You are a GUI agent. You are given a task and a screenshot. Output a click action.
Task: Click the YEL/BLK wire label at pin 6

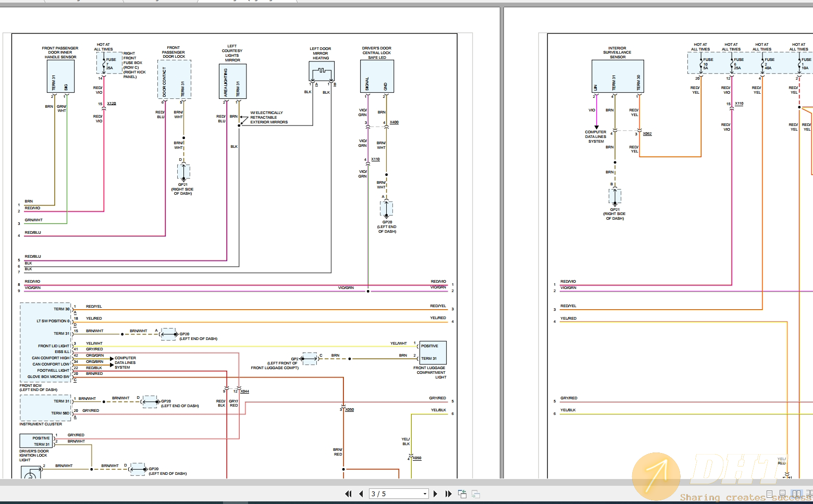pyautogui.click(x=438, y=410)
